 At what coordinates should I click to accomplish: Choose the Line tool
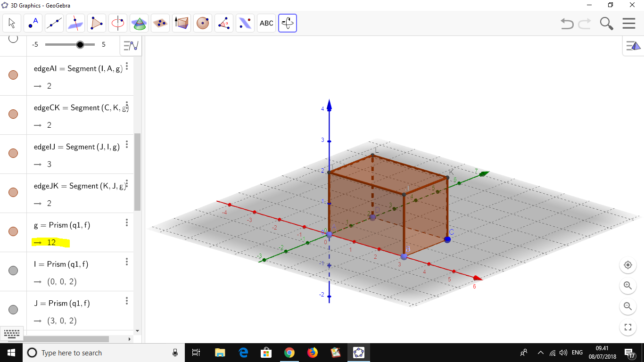(x=54, y=23)
